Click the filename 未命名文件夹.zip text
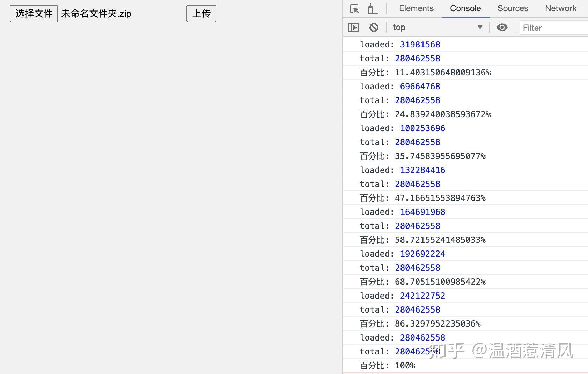The height and width of the screenshot is (374, 588). [x=96, y=14]
